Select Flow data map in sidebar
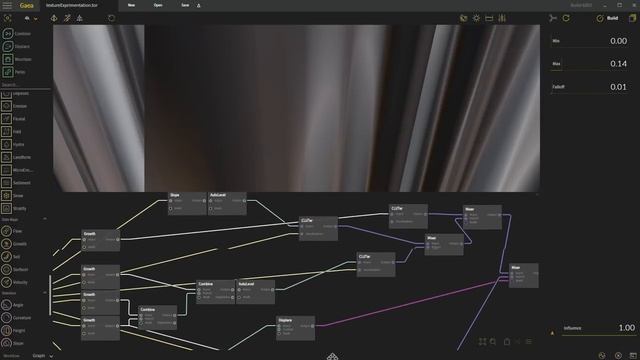Image resolution: width=640 pixels, height=360 pixels. 12,231
